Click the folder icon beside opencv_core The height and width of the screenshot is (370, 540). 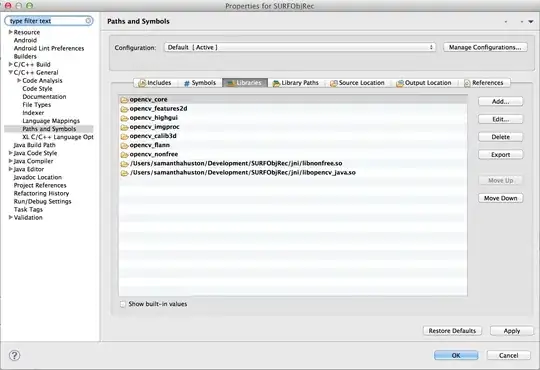coord(124,100)
